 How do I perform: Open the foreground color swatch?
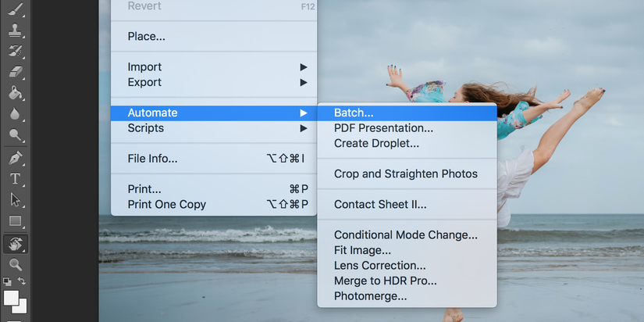(11, 298)
